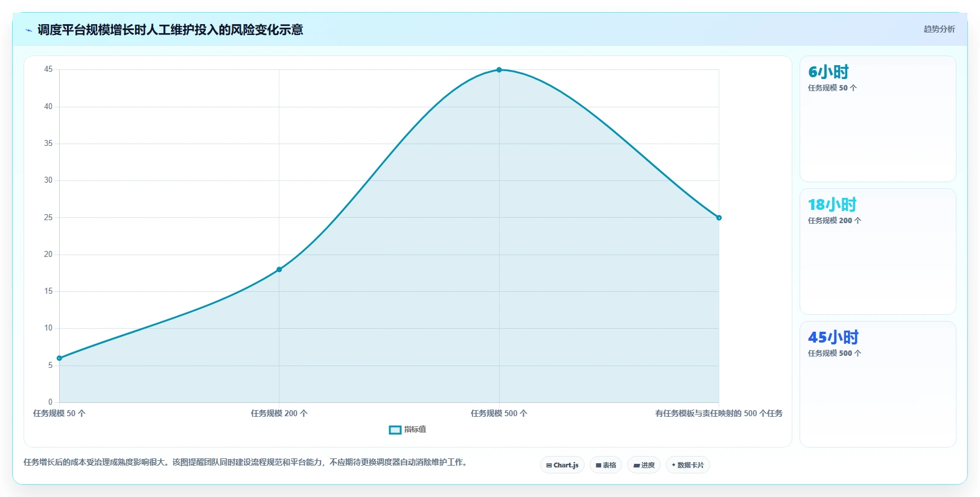Click the trend icon beside the title

(x=28, y=30)
